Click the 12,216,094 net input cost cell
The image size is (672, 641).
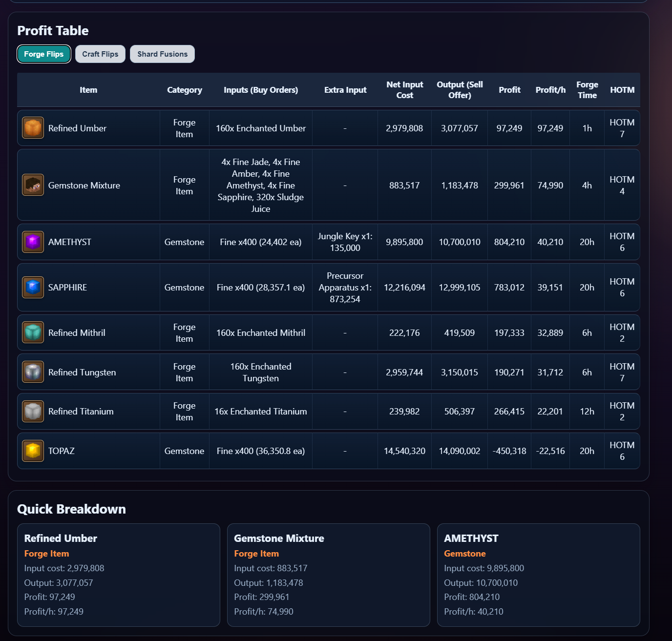[x=404, y=287]
